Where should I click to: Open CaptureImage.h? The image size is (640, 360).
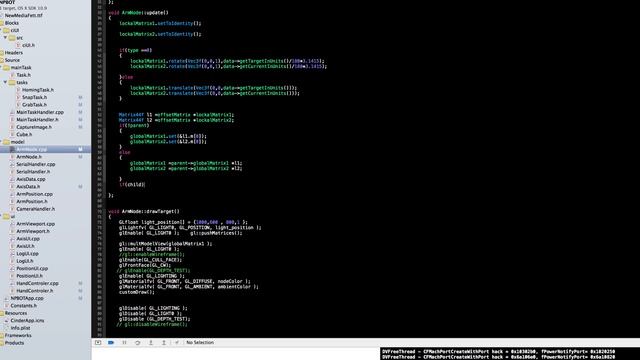[x=34, y=127]
